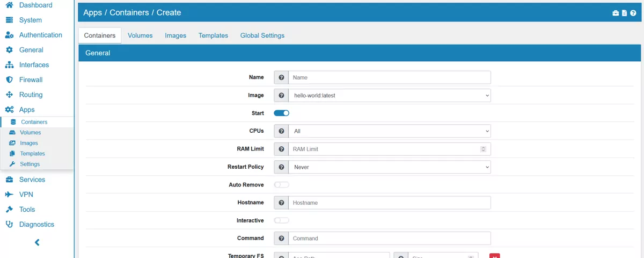Click the briefcase icon in header bar
Viewport: 644px width, 258px height.
pos(616,13)
